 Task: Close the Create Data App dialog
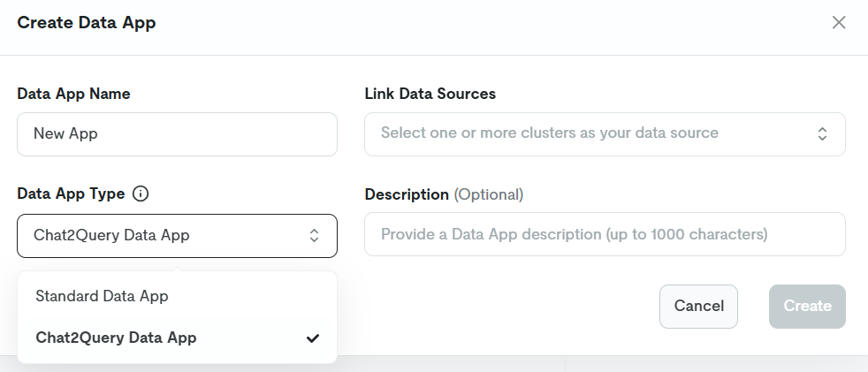point(839,23)
